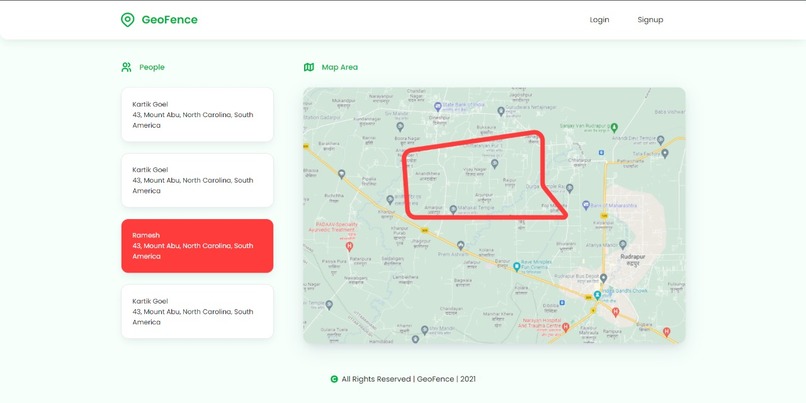Select the Tata Factory map pin
The height and width of the screenshot is (403, 806).
pos(665,153)
